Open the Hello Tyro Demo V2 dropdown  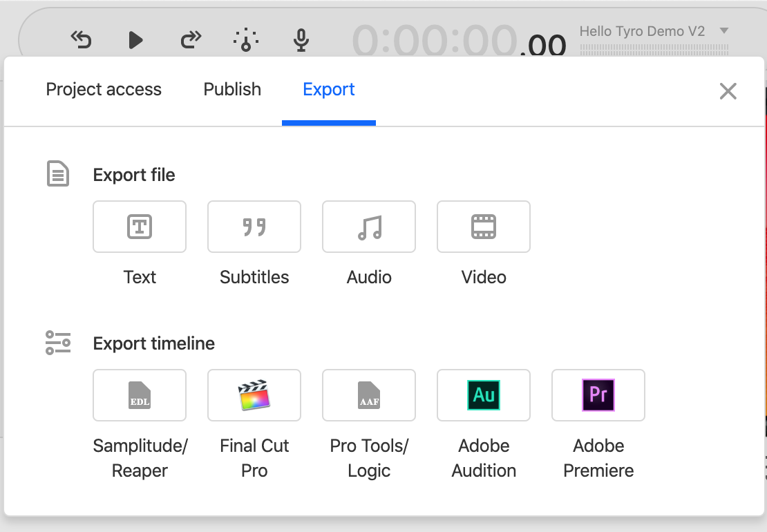point(723,31)
